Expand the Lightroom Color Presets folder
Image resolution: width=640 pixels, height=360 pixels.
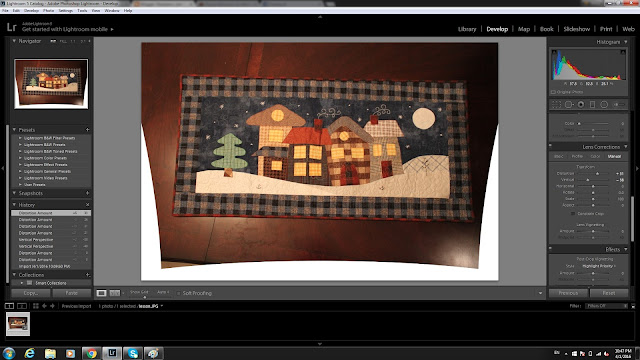(x=20, y=158)
